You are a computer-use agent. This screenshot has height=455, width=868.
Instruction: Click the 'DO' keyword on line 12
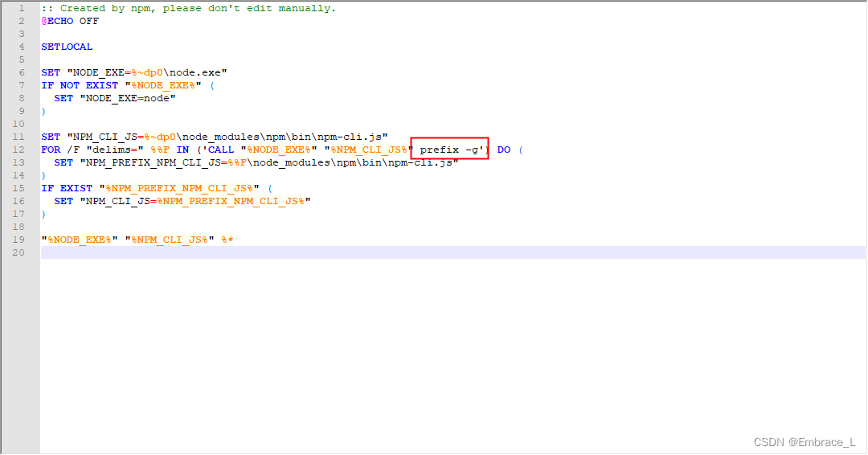tap(504, 150)
